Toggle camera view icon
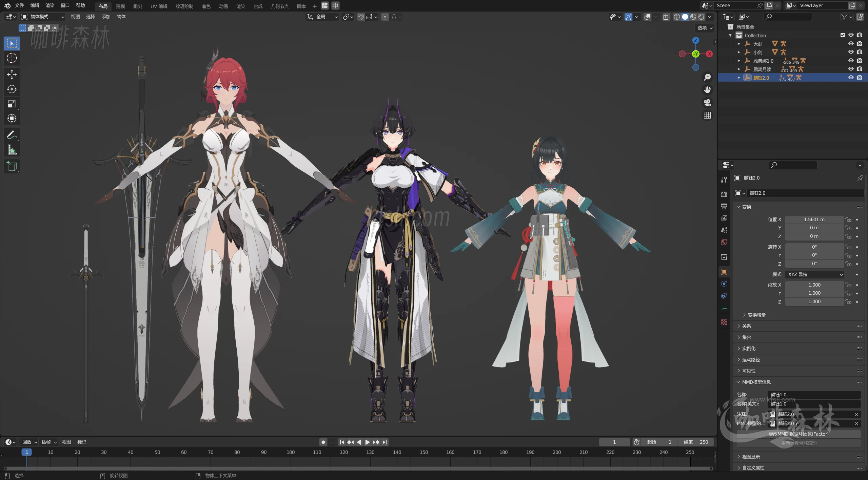Image resolution: width=868 pixels, height=480 pixels. click(707, 103)
